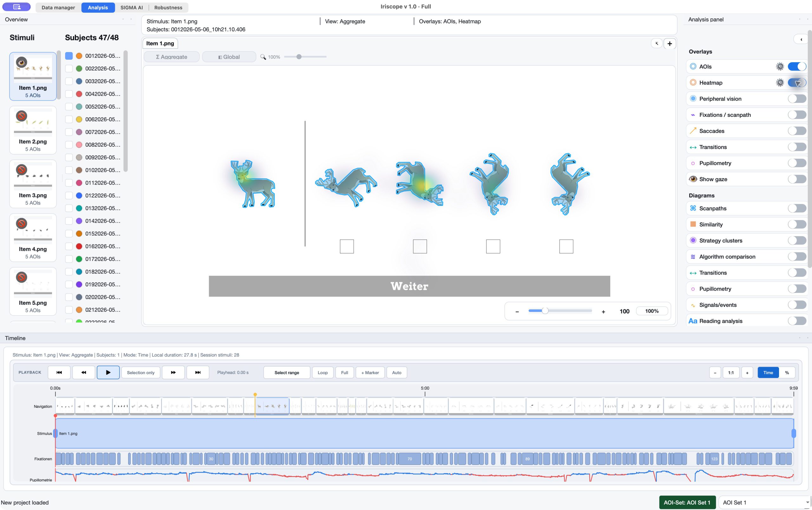Screen dimensions: 812x510
Task: Click the purple workspace icon button
Action: [x=16, y=7]
